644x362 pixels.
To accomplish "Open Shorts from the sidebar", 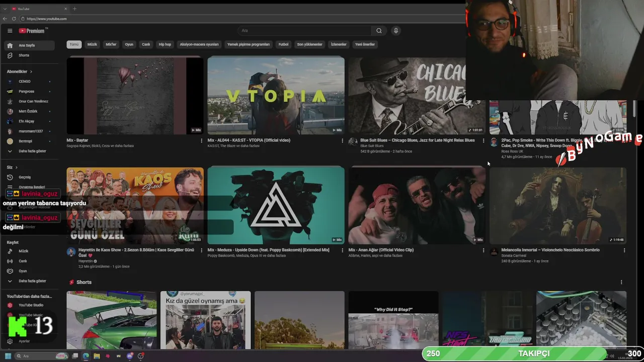I will pos(28,55).
